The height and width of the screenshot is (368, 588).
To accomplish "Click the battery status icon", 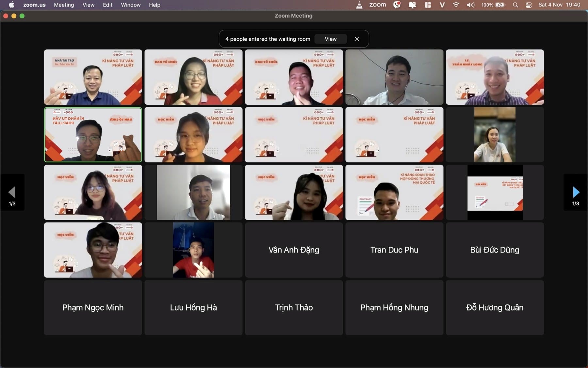I will (500, 5).
